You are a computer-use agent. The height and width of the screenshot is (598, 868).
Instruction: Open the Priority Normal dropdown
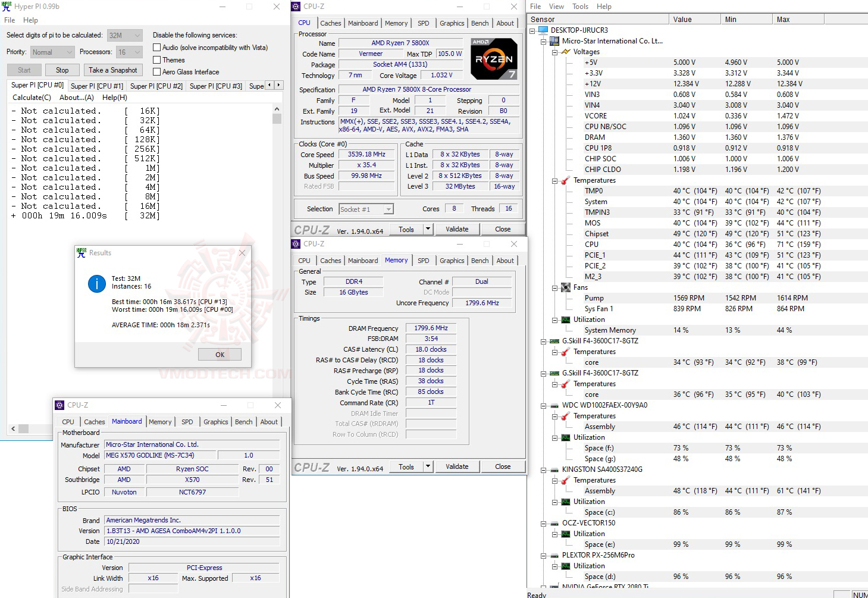tap(52, 52)
